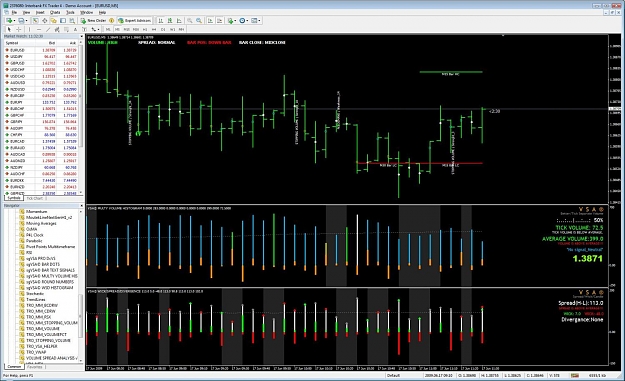Switch to the Symbols tab in Market Watch
This screenshot has width=625, height=381.
click(14, 198)
